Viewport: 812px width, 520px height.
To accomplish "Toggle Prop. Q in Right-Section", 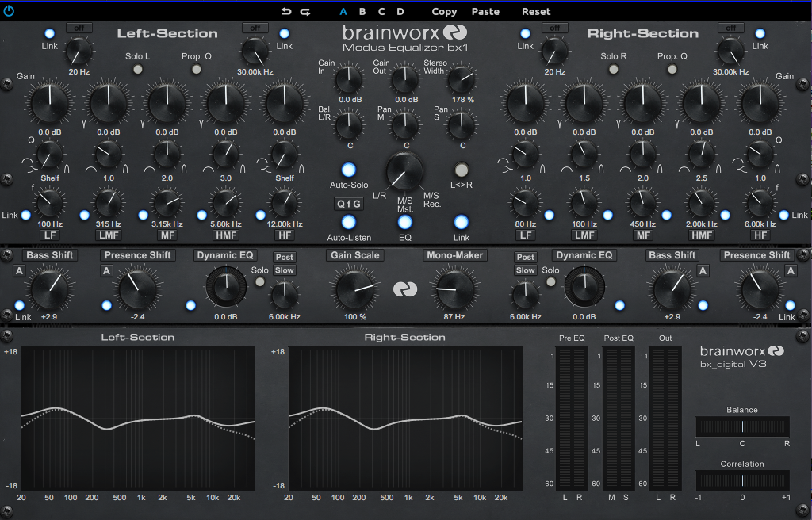I will (672, 69).
